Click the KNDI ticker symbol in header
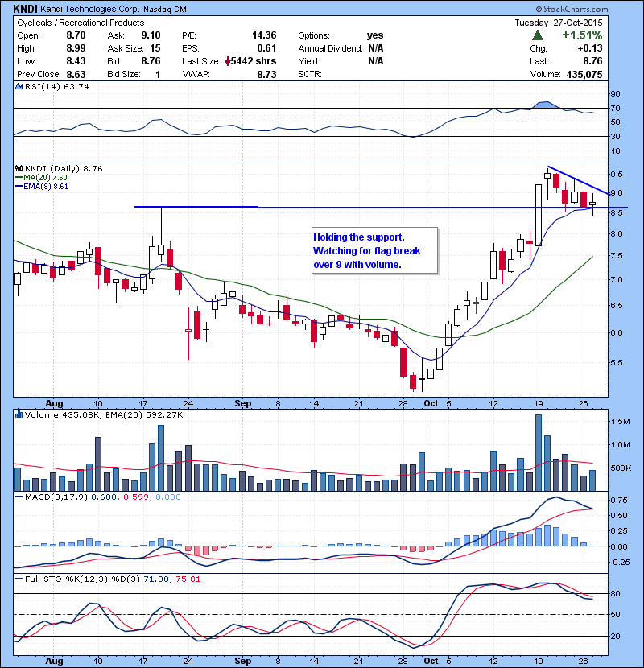Image resolution: width=644 pixels, height=668 pixels. 25,9
